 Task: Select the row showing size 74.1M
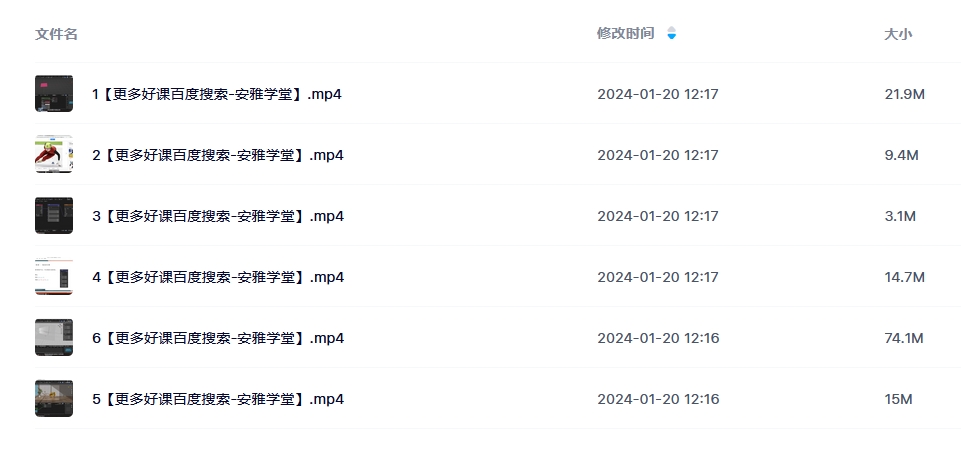pyautogui.click(x=498, y=337)
